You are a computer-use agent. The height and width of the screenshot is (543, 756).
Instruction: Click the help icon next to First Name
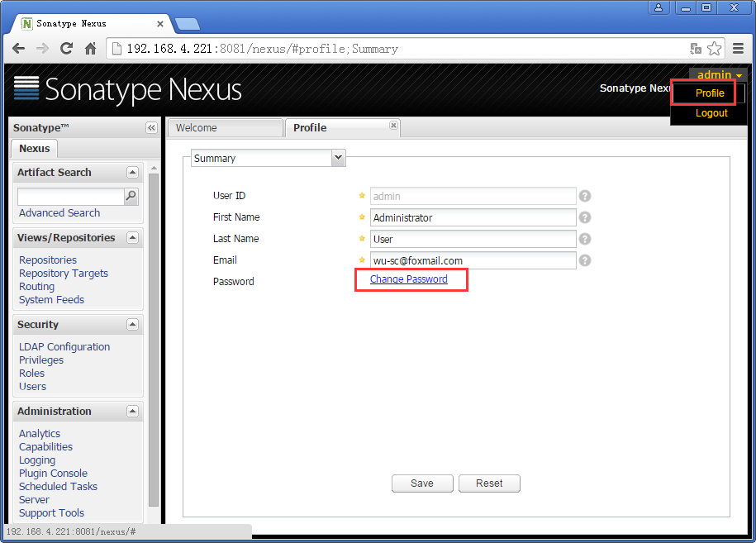pyautogui.click(x=585, y=217)
